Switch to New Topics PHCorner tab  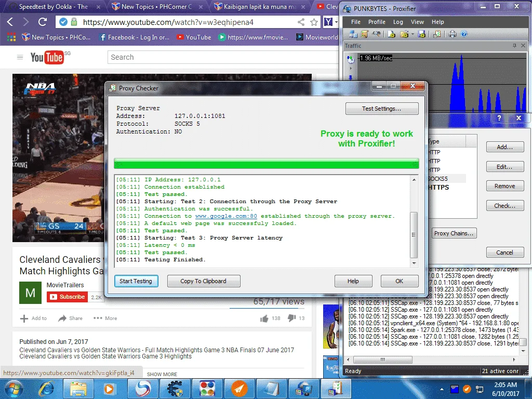(x=157, y=6)
